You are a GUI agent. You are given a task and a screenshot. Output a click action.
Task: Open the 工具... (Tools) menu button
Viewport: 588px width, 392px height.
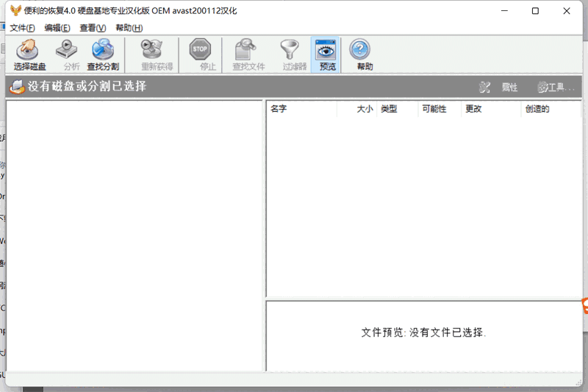(556, 88)
